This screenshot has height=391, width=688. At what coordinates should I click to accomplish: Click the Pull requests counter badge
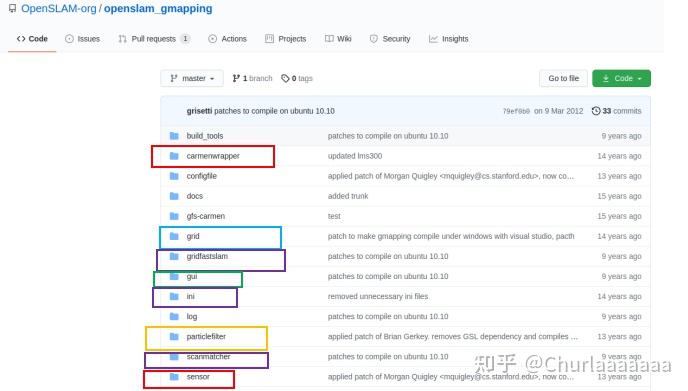(x=185, y=39)
